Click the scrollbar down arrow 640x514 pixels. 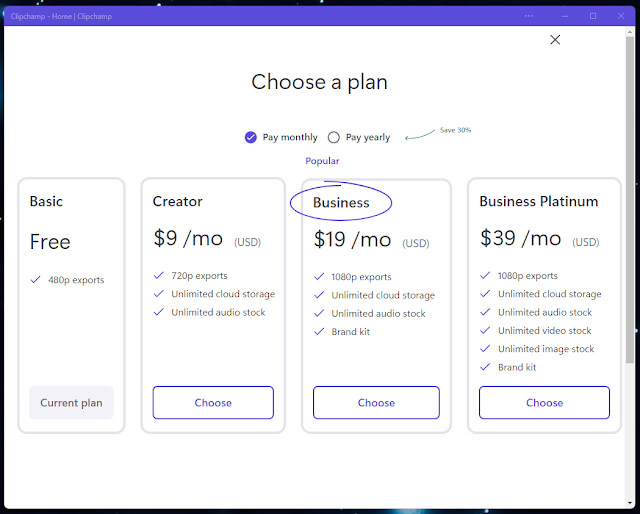[630, 503]
